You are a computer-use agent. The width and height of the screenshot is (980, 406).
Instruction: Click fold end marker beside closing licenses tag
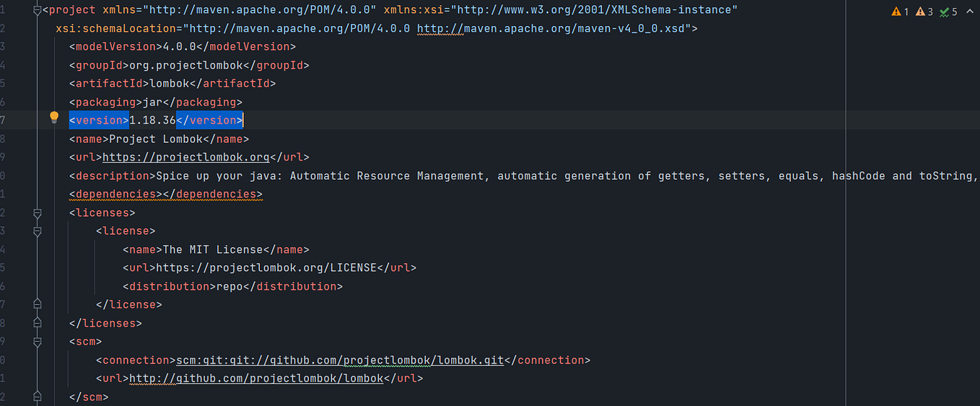(x=38, y=324)
